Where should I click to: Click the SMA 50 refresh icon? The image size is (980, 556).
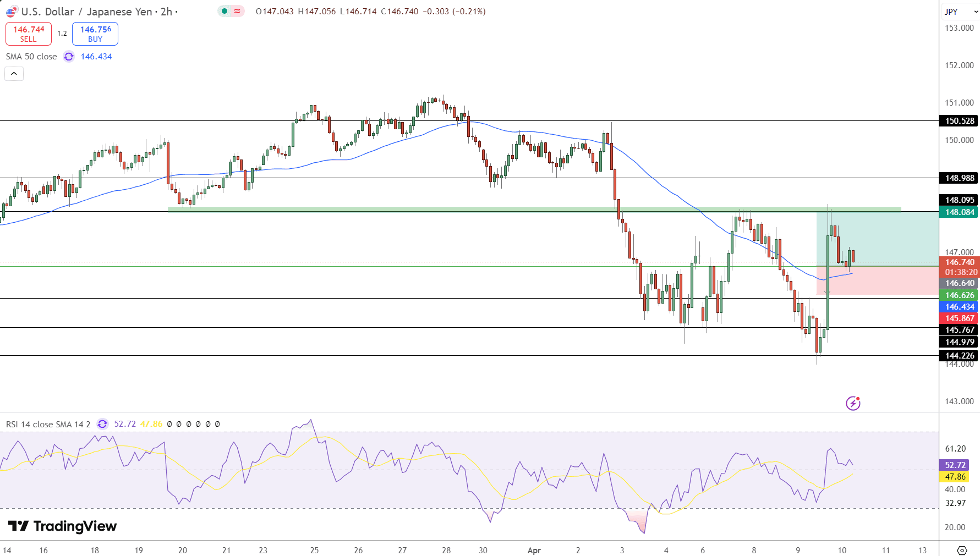click(69, 57)
